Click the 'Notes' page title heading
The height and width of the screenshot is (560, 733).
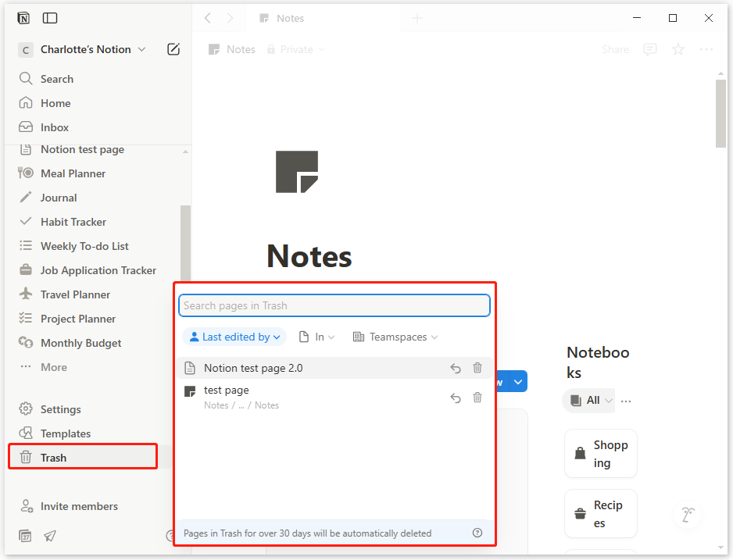(x=309, y=256)
